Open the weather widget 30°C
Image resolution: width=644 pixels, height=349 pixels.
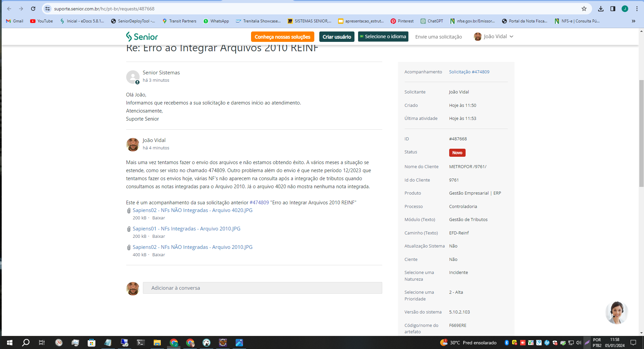coord(468,343)
